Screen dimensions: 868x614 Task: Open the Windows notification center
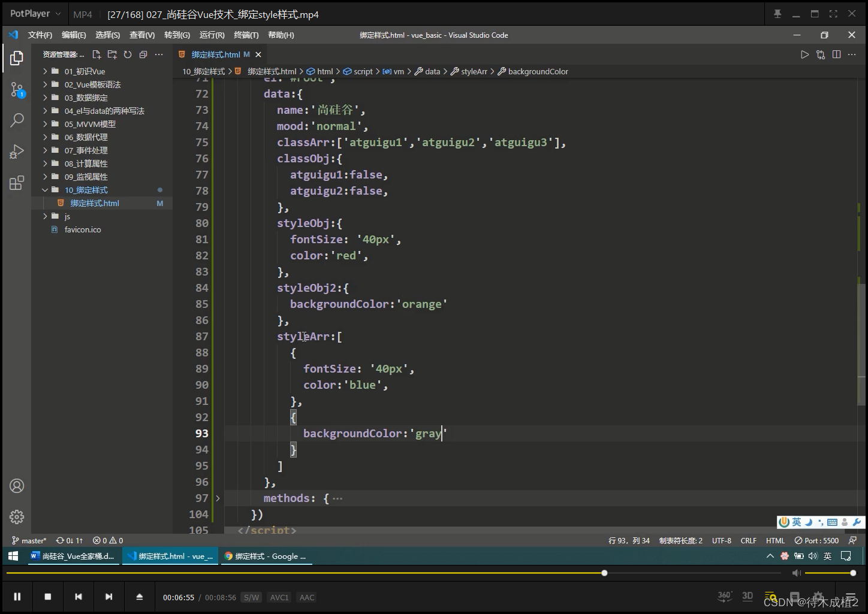[x=846, y=556]
